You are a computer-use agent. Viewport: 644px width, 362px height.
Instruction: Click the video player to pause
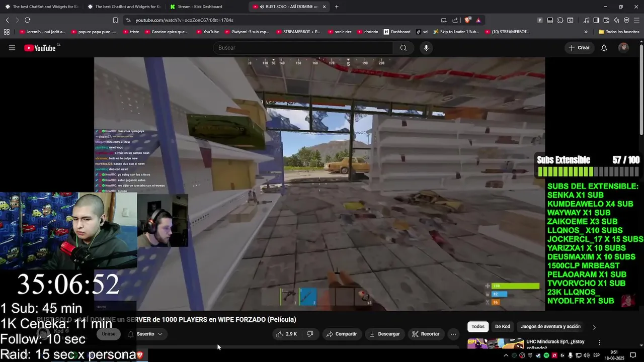tap(319, 184)
